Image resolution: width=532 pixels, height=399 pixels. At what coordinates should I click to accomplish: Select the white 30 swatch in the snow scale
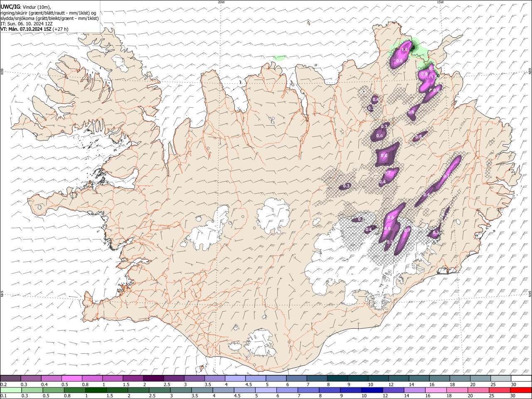click(x=521, y=379)
